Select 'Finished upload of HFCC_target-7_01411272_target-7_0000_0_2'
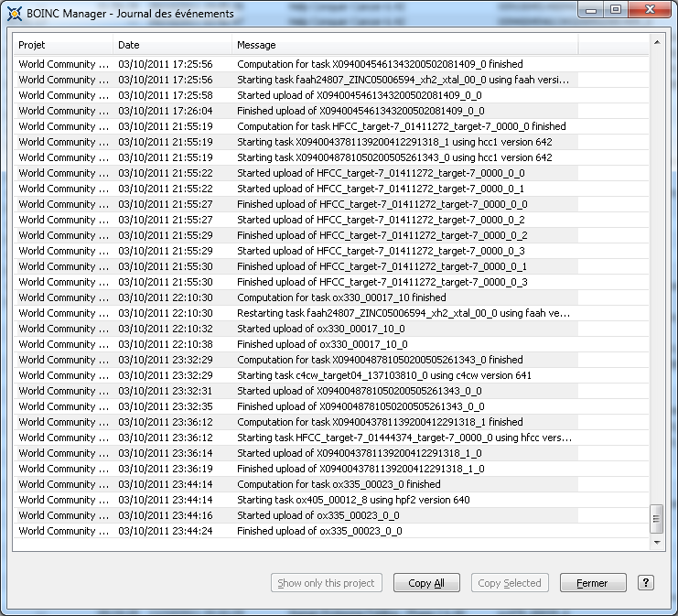This screenshot has width=678, height=616. coord(382,235)
